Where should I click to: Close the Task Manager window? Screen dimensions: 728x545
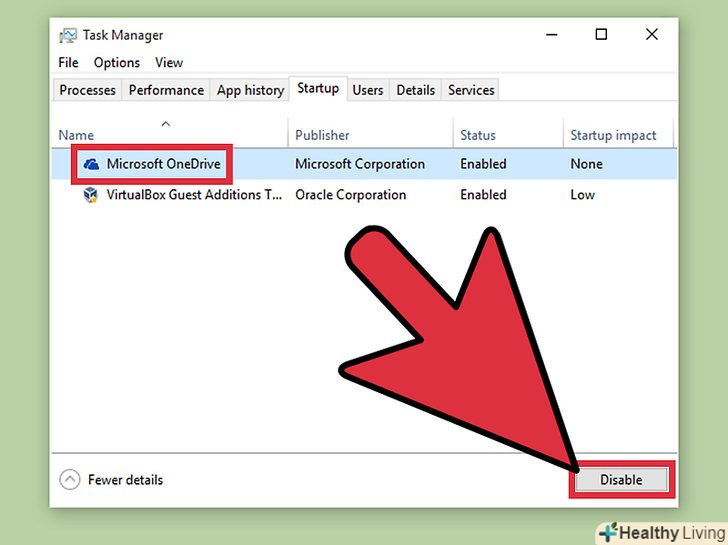coord(652,34)
